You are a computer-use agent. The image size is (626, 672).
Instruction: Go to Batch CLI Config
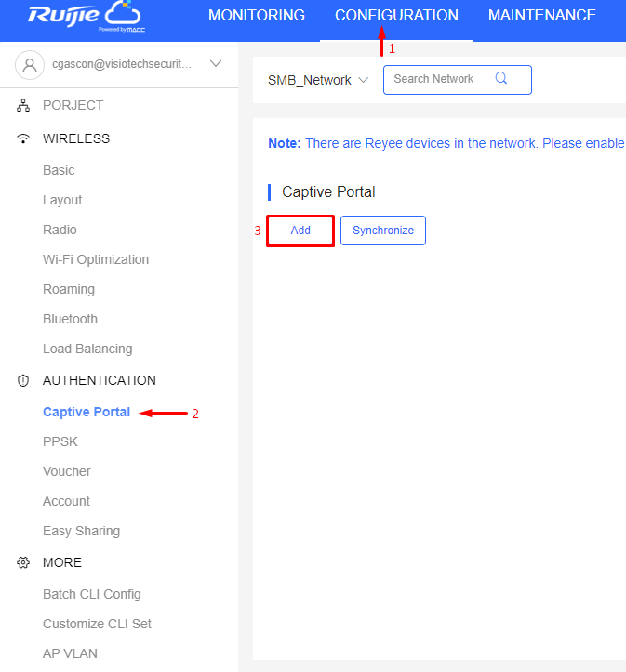(92, 595)
